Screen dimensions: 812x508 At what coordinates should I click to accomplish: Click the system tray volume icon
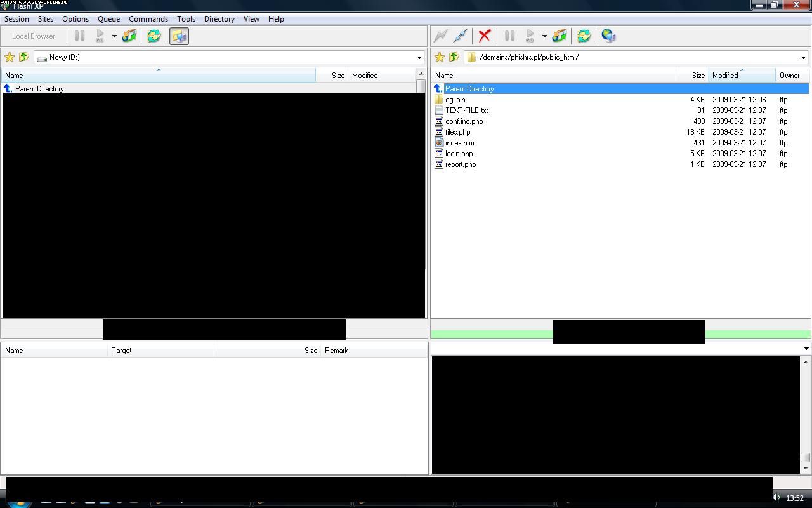point(776,498)
